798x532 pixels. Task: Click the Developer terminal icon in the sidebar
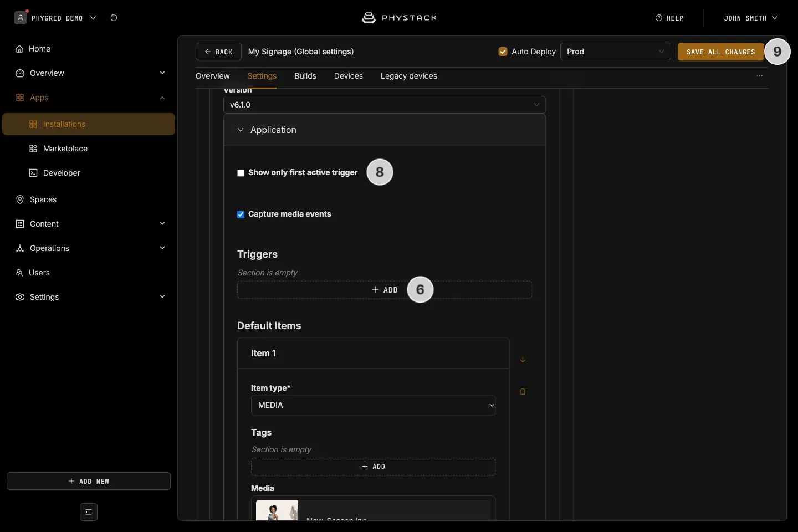(x=33, y=173)
